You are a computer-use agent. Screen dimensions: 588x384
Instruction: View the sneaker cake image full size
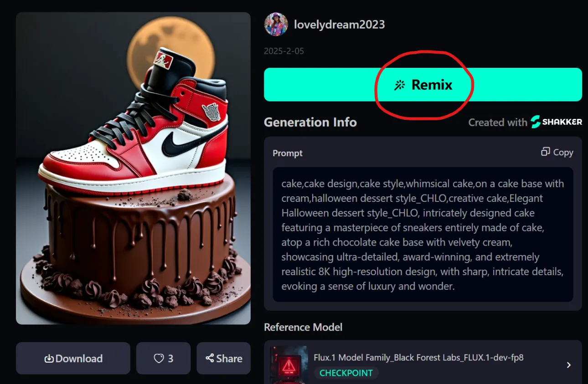point(133,168)
